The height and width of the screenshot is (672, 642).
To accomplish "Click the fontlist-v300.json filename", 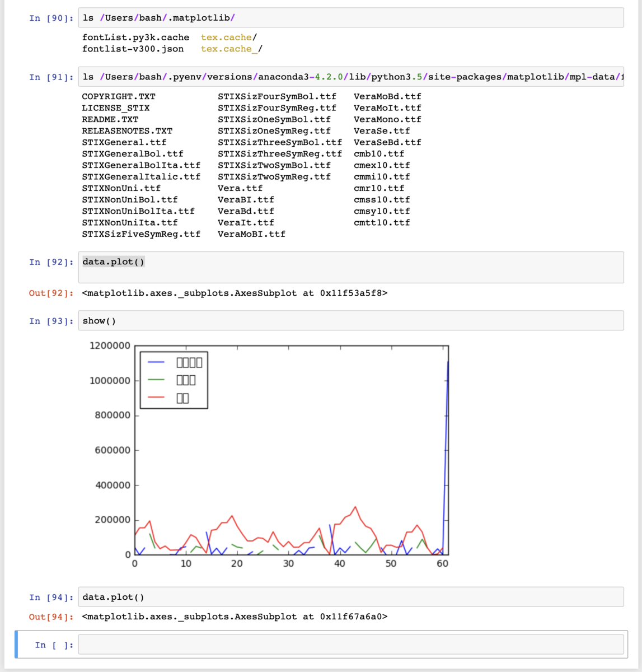I will click(132, 49).
